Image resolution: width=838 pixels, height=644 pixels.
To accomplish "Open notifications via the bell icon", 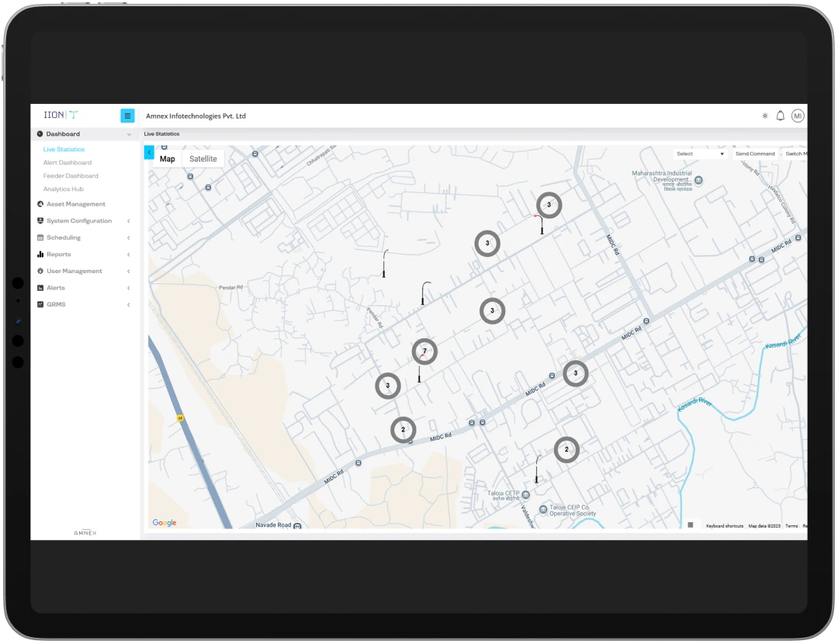I will pyautogui.click(x=781, y=116).
